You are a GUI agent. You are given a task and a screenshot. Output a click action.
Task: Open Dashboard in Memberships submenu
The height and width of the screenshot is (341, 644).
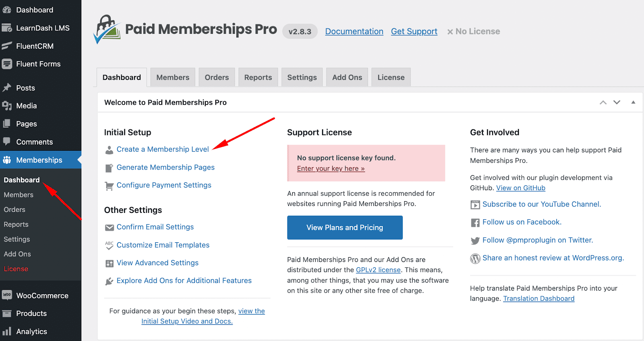pos(22,180)
